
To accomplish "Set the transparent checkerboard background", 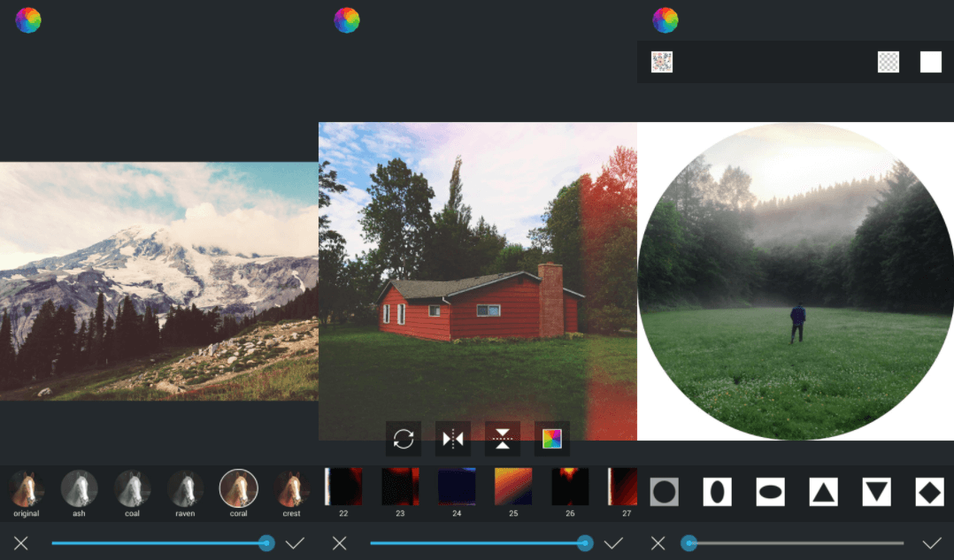I will pos(889,62).
